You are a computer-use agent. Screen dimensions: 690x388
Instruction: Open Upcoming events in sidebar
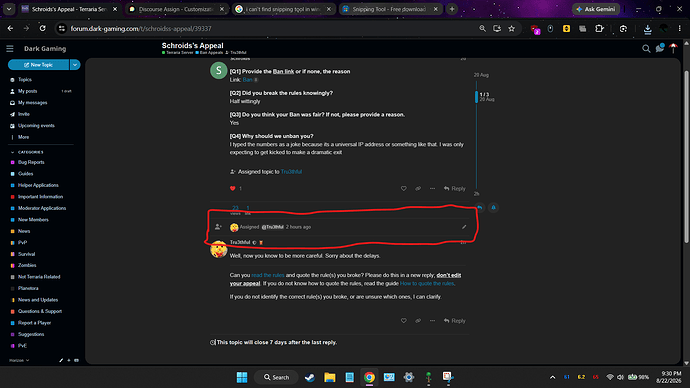pyautogui.click(x=36, y=125)
